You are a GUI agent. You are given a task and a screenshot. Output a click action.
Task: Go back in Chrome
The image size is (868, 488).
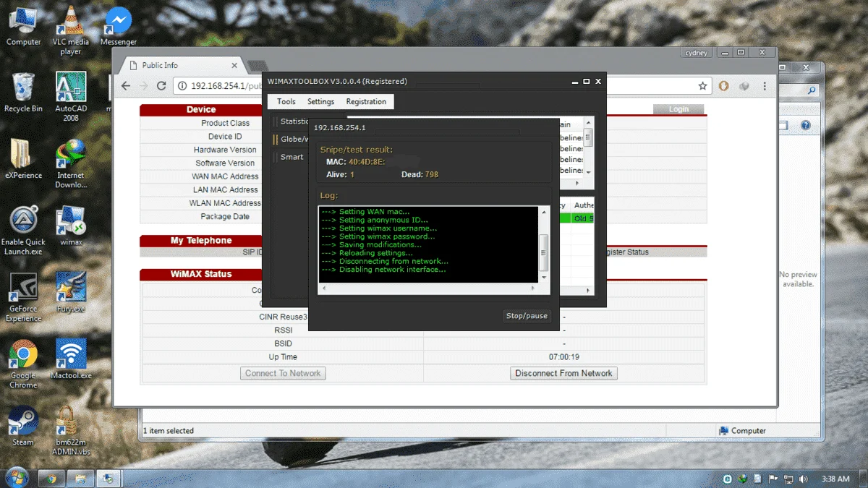coord(126,86)
